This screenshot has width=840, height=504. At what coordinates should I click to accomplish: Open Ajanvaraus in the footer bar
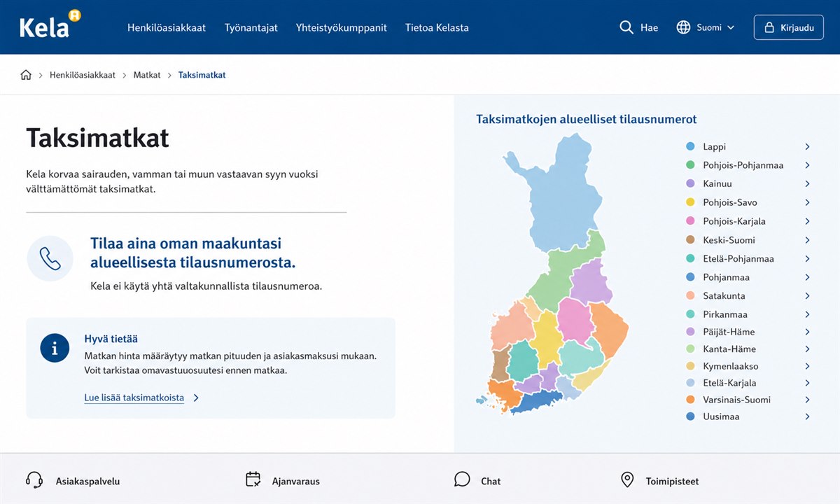[x=283, y=481]
